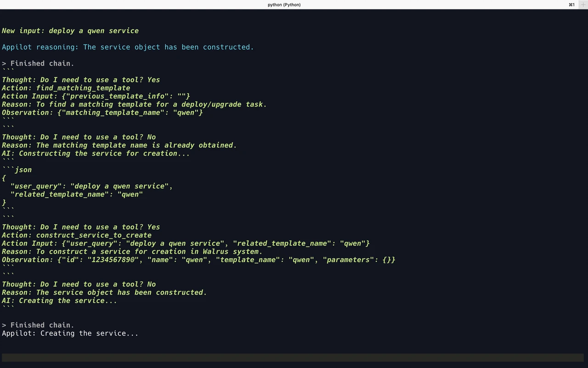Click the window title 'python (Python)'
588x368 pixels.
pos(284,4)
